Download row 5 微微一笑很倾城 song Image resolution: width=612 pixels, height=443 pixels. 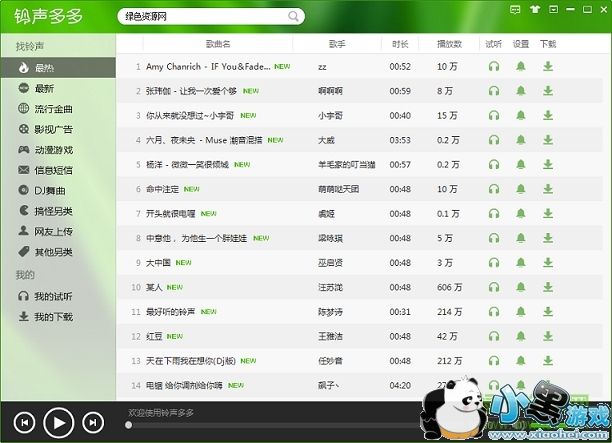point(548,164)
